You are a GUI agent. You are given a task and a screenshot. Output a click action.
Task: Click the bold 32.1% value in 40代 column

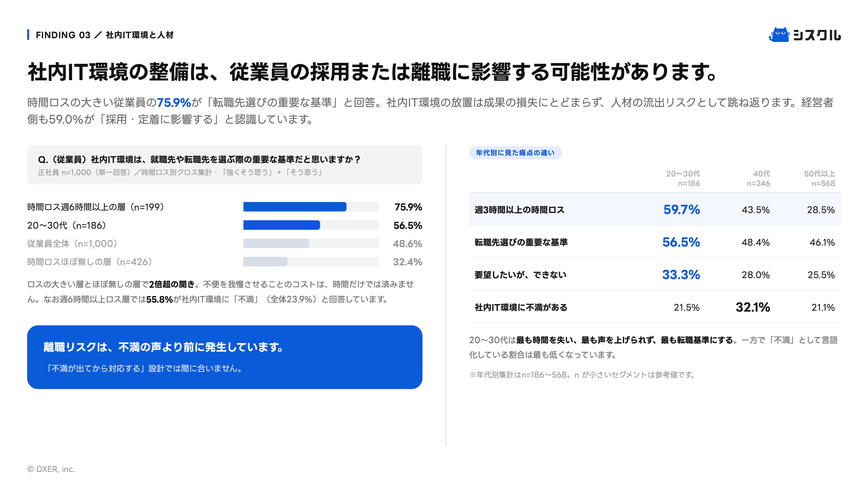[x=753, y=307]
